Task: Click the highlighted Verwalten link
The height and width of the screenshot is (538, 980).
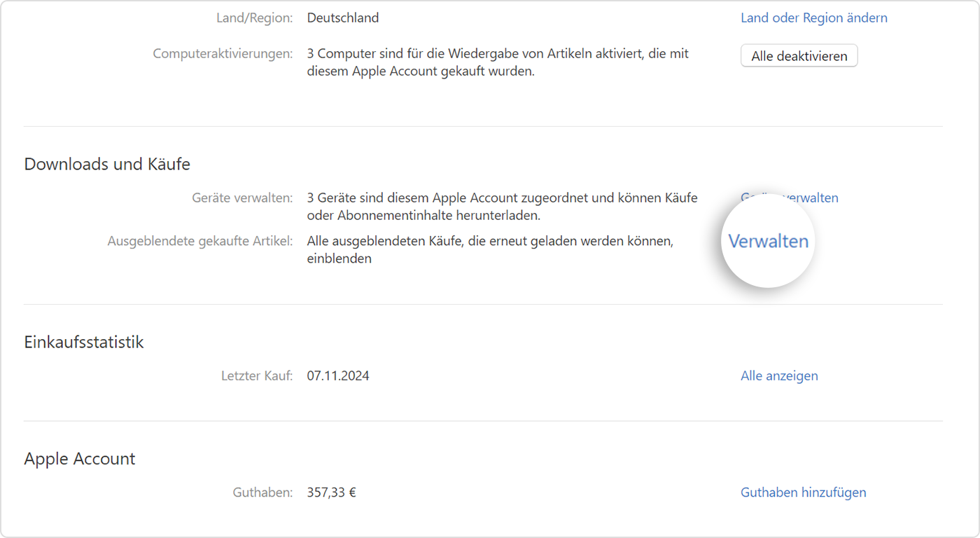Action: point(767,241)
